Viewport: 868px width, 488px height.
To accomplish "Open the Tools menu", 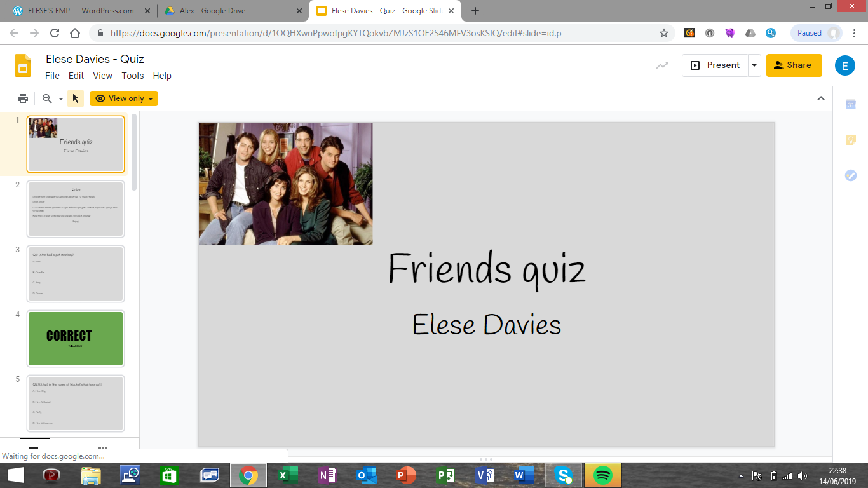I will (x=133, y=76).
